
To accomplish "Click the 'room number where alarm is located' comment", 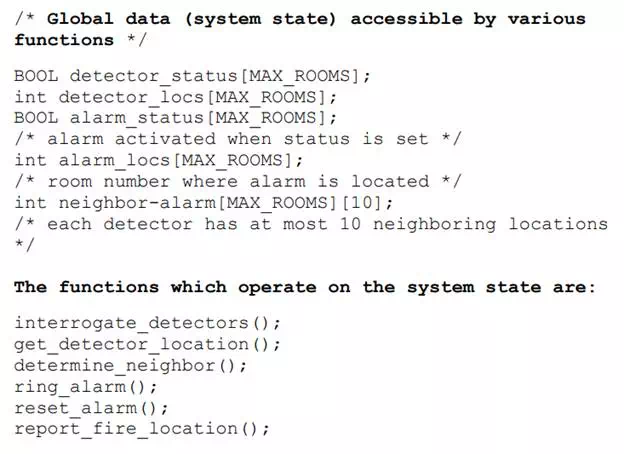I will coord(238,182).
